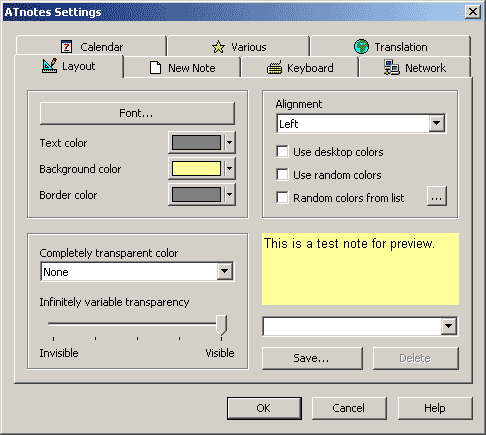The height and width of the screenshot is (435, 486).
Task: Enable Use desktop colors checkbox
Action: pyautogui.click(x=282, y=152)
